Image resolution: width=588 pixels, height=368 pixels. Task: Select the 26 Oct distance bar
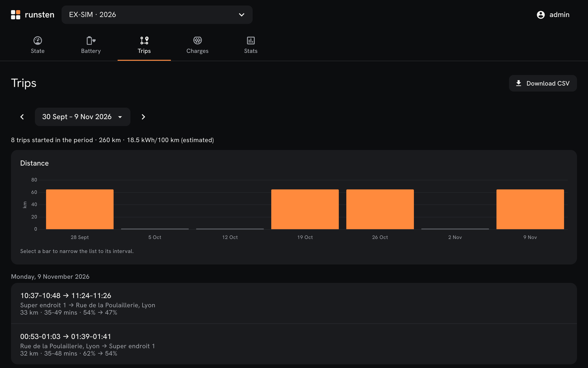(x=380, y=209)
